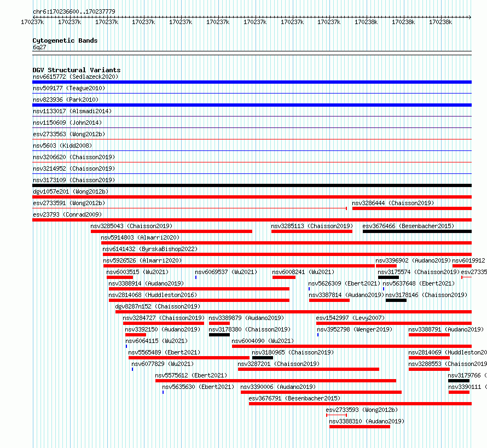
Task: Select nsv6008241 (Wu2021) label
Action: tap(303, 272)
